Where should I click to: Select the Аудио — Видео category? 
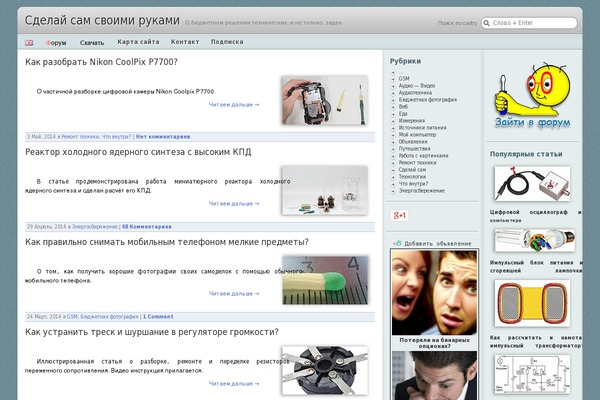[x=417, y=86]
